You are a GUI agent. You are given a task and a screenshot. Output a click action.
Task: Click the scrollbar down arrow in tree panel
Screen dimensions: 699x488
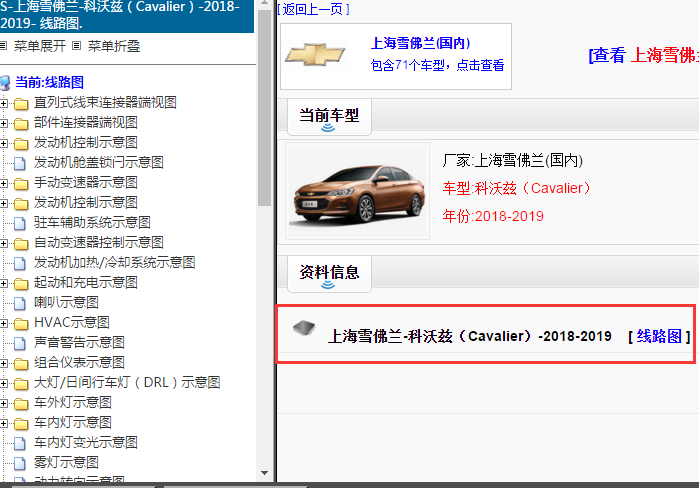(264, 473)
